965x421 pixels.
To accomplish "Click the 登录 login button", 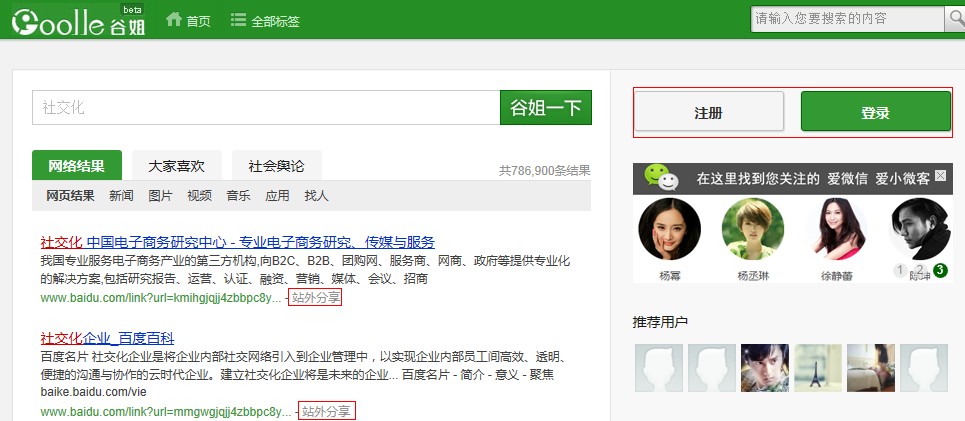I will click(x=875, y=112).
